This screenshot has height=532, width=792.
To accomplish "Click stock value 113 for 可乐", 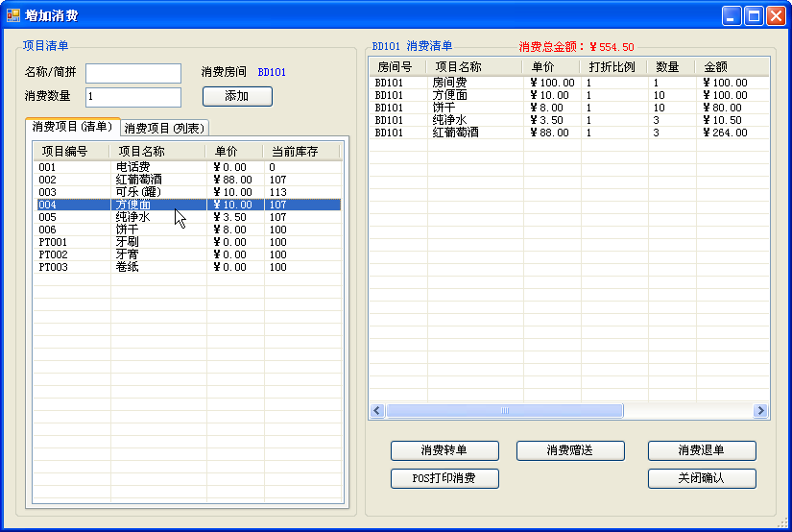I will point(278,192).
